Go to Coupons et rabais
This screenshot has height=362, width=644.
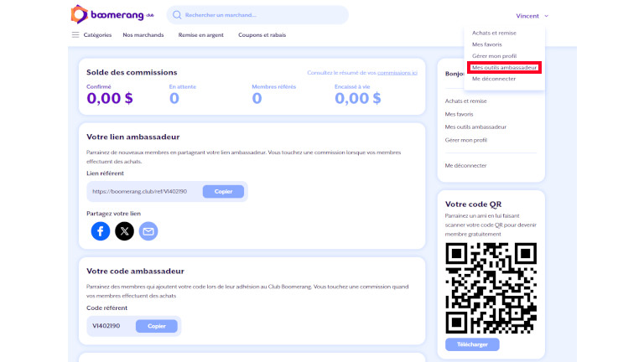coord(262,35)
